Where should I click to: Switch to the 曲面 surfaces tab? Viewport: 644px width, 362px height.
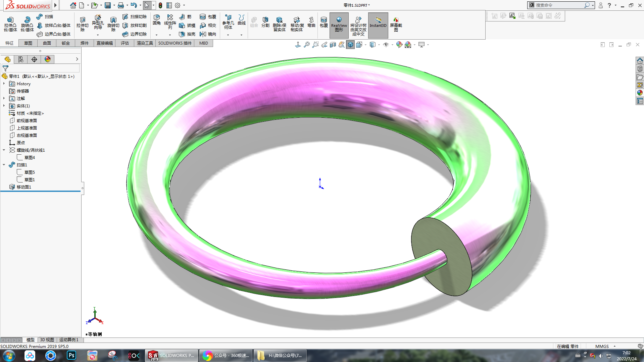tap(47, 43)
